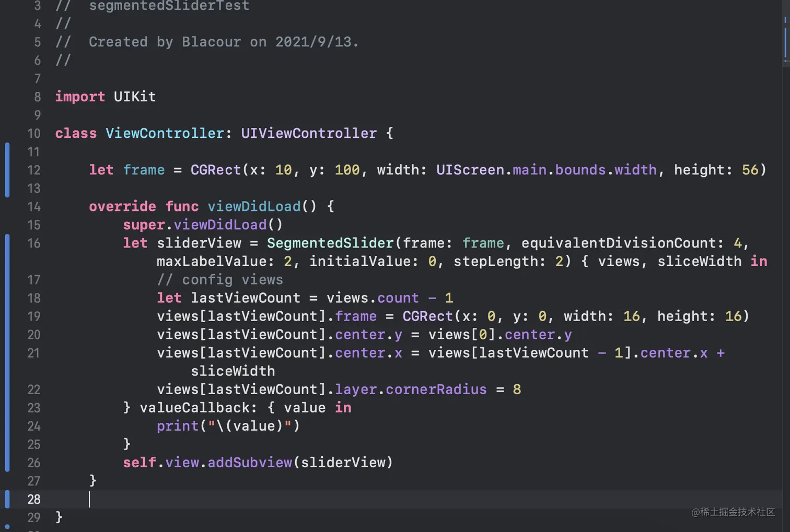
Task: Click line number 10 in gutter
Action: tap(34, 134)
